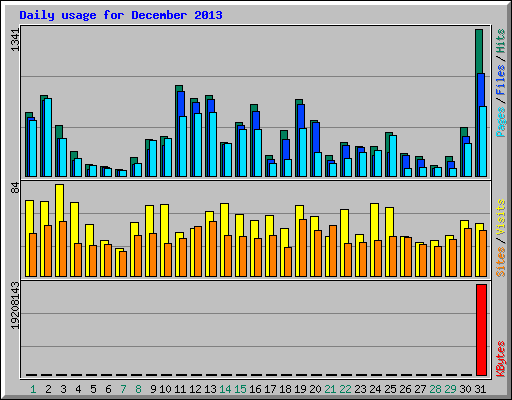
Task: Click the orange sites bar for day 19
Action: (303, 248)
